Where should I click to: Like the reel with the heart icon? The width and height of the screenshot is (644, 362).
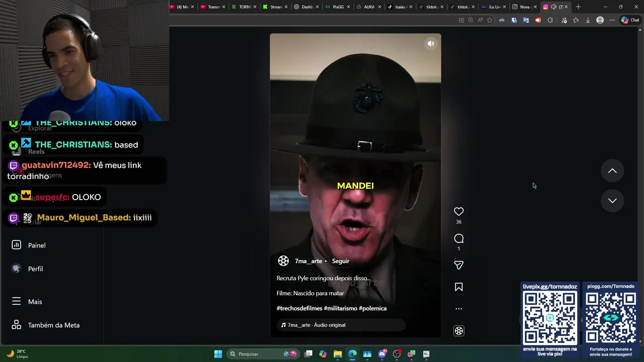point(458,212)
